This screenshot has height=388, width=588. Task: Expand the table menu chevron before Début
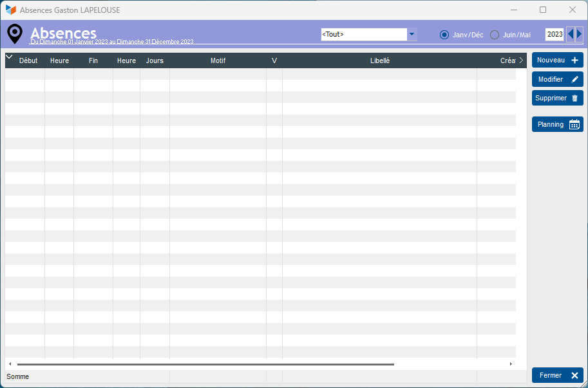pyautogui.click(x=10, y=57)
